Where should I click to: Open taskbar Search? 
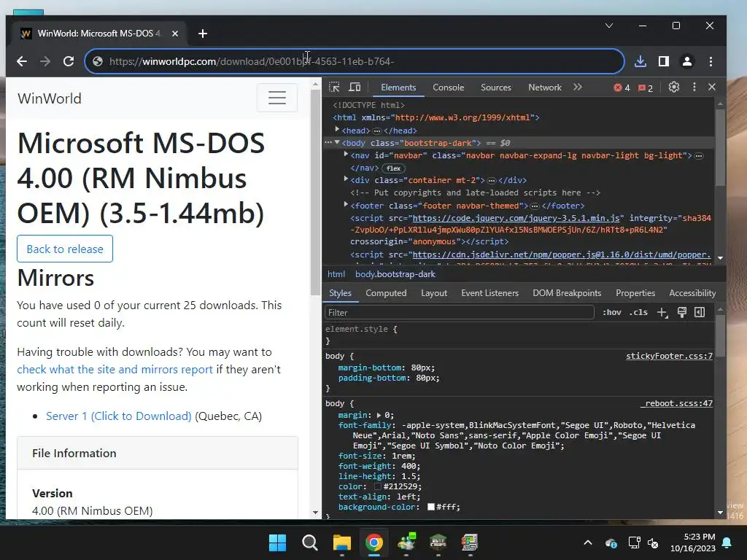(x=309, y=542)
